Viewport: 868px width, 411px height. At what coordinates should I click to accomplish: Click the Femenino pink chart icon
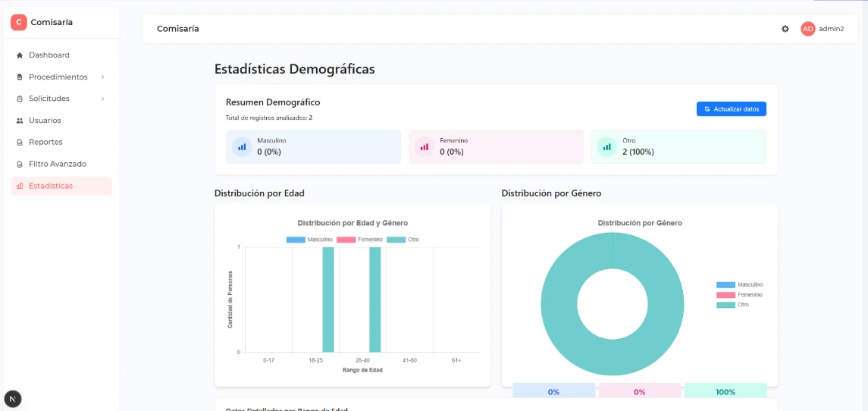[x=425, y=146]
